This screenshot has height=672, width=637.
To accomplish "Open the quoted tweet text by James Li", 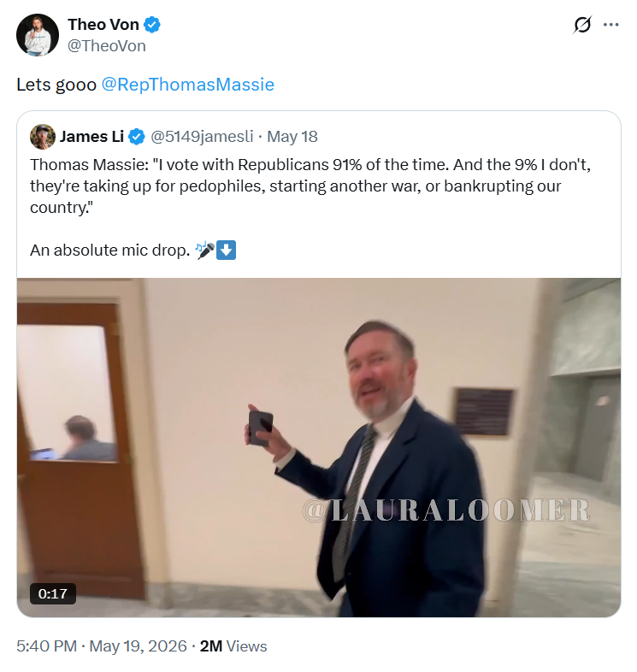I will [x=310, y=186].
